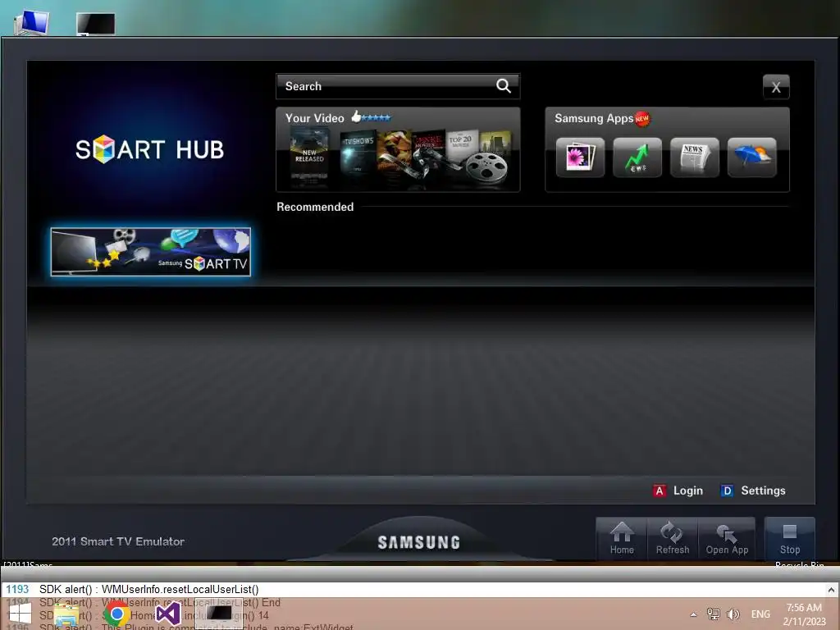Screen dimensions: 840x630
Task: Click the Smart Hub logo
Action: [x=149, y=149]
